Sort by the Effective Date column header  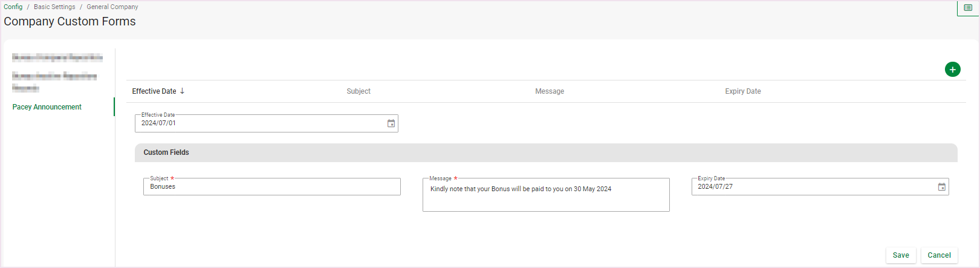(154, 91)
